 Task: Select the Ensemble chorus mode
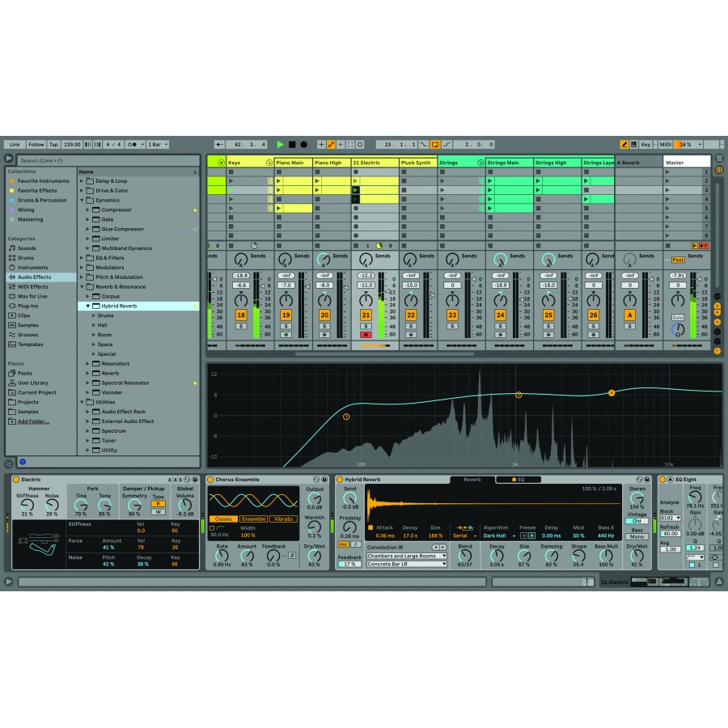tap(253, 518)
